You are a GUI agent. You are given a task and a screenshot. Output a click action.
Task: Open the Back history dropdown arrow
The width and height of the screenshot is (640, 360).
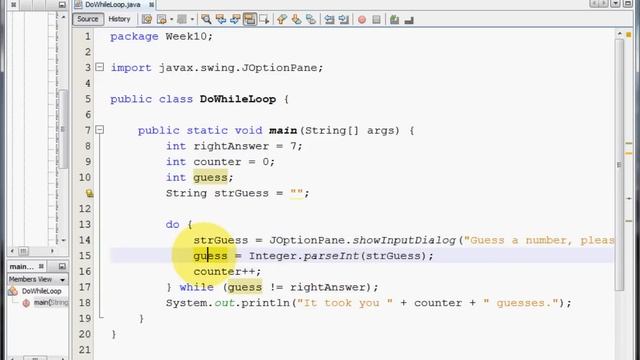pos(171,19)
